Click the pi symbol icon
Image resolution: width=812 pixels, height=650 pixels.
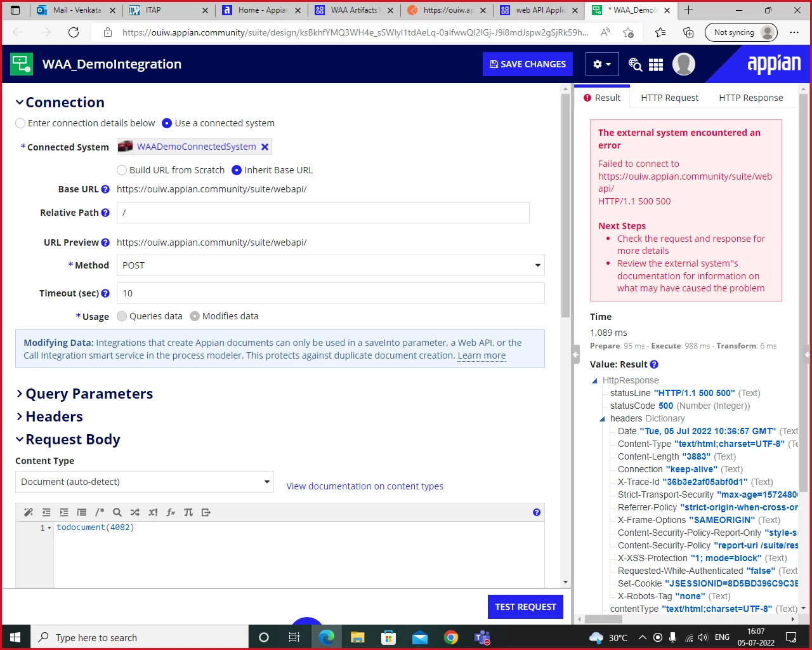(188, 512)
